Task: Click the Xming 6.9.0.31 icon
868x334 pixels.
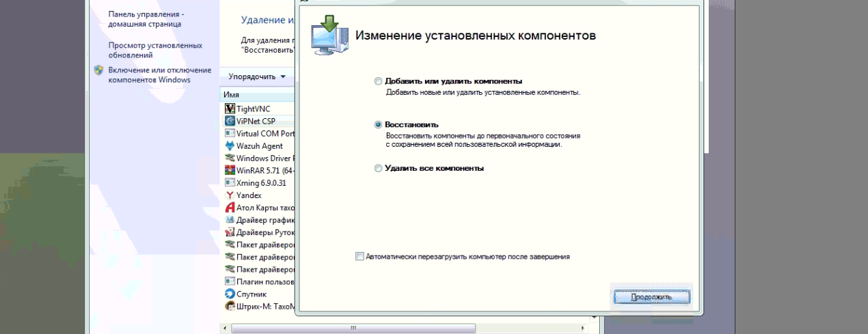Action: [x=230, y=182]
